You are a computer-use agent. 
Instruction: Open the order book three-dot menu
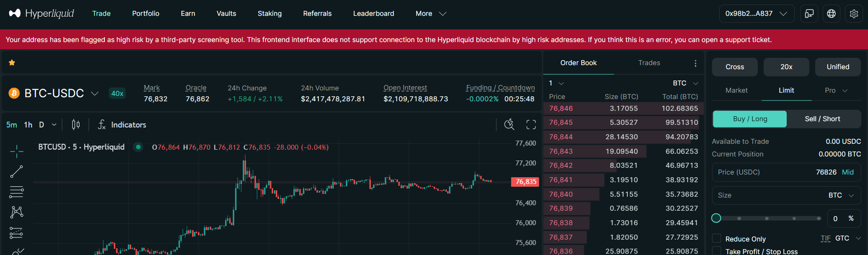pyautogui.click(x=696, y=63)
